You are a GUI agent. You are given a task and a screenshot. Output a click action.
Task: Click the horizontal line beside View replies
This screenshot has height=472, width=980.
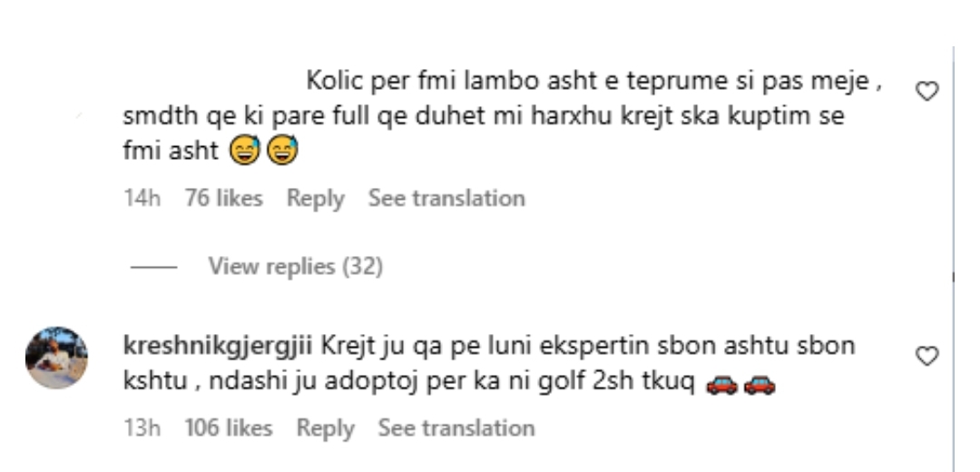[x=153, y=267]
